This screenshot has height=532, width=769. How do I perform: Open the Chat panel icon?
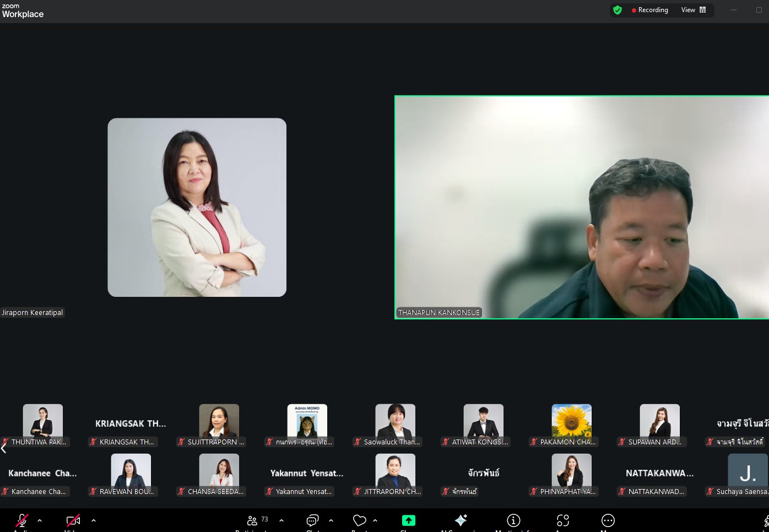[x=312, y=520]
